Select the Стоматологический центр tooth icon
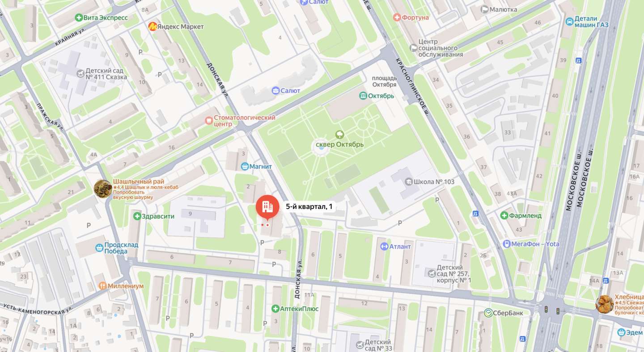Viewport: 644px width, 352px height. tap(208, 121)
